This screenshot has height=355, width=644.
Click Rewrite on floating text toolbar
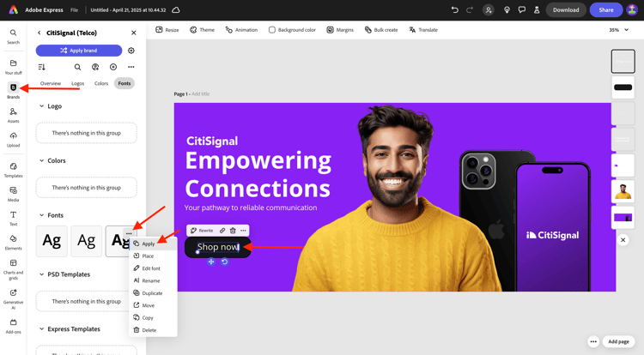202,231
